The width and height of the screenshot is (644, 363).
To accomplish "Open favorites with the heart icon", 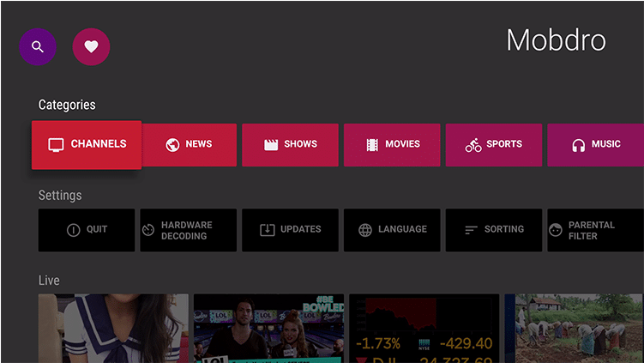I will coord(91,47).
